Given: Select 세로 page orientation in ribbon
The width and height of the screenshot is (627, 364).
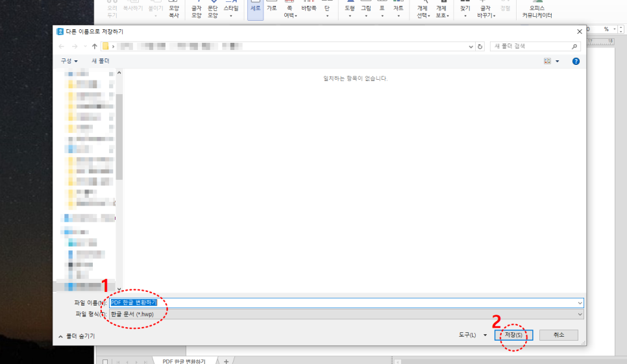Looking at the screenshot, I should click(x=255, y=9).
